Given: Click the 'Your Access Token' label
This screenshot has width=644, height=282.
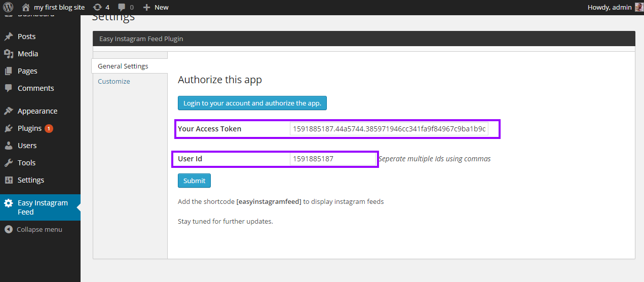Looking at the screenshot, I should coord(209,129).
